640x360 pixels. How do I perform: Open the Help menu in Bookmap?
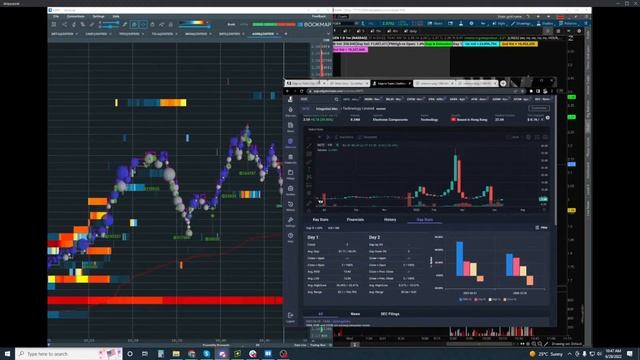pos(116,17)
